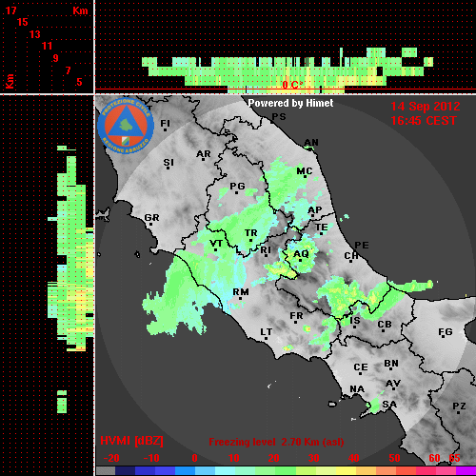Click the 'Freezing level 2.70 Km (asl)' text
The height and width of the screenshot is (476, 476).
tap(276, 442)
